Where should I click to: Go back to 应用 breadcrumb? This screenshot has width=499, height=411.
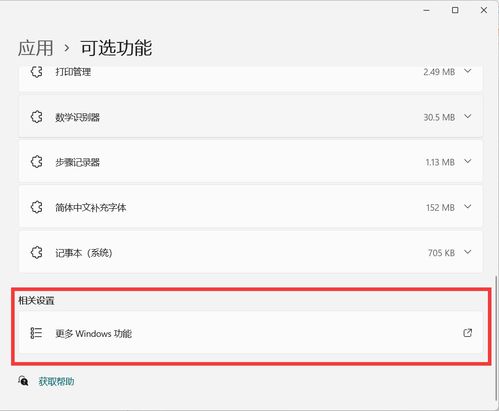pos(36,48)
